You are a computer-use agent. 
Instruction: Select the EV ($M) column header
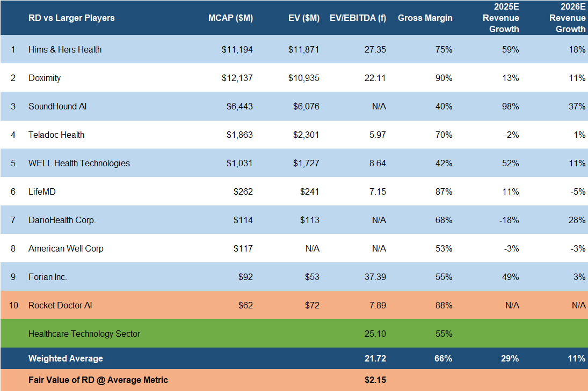click(x=303, y=18)
